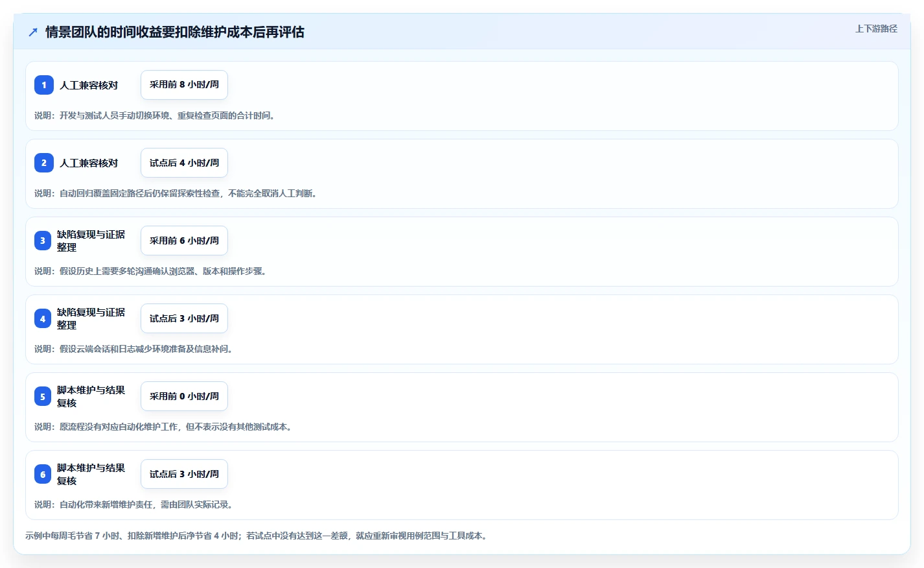Click the 采用前 8 小时/周 chip
This screenshot has width=924, height=568.
(x=184, y=85)
